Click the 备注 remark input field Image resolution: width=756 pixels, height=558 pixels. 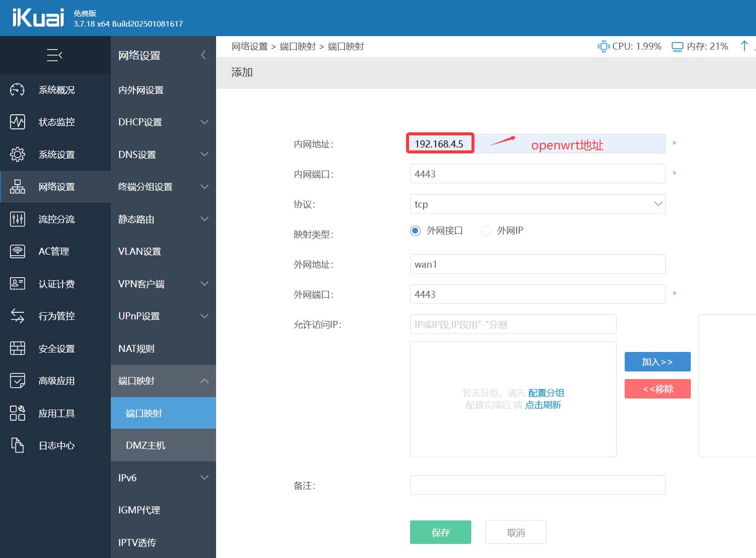tap(537, 485)
